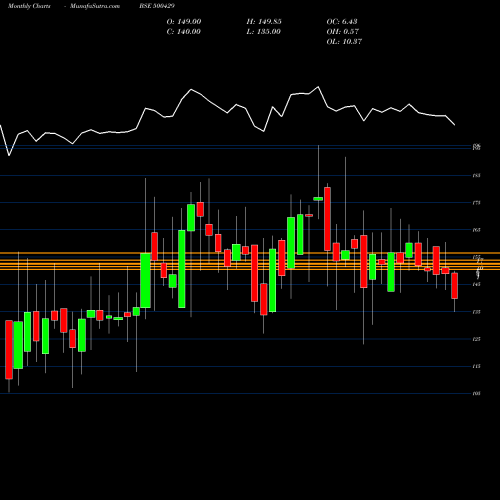This screenshot has height=500, width=500.
Task: Click the 175 price axis label
Action: pyautogui.click(x=476, y=203)
